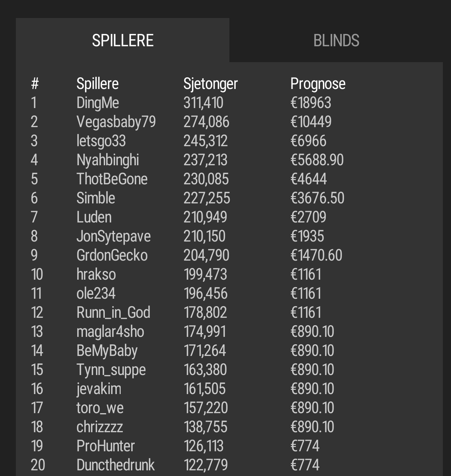The width and height of the screenshot is (451, 476).
Task: Click the Spillere column header
Action: [97, 84]
